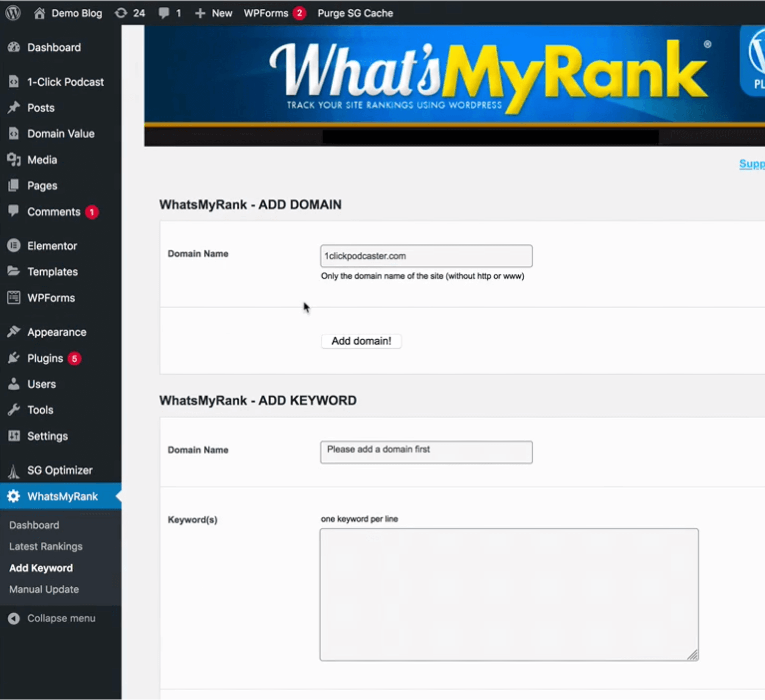Screen dimensions: 765x700
Task: Click the Media library icon
Action: tap(14, 159)
